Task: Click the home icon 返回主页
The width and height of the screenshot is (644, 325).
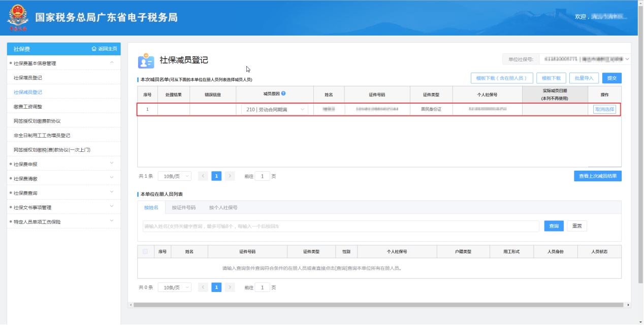Action: coord(94,49)
